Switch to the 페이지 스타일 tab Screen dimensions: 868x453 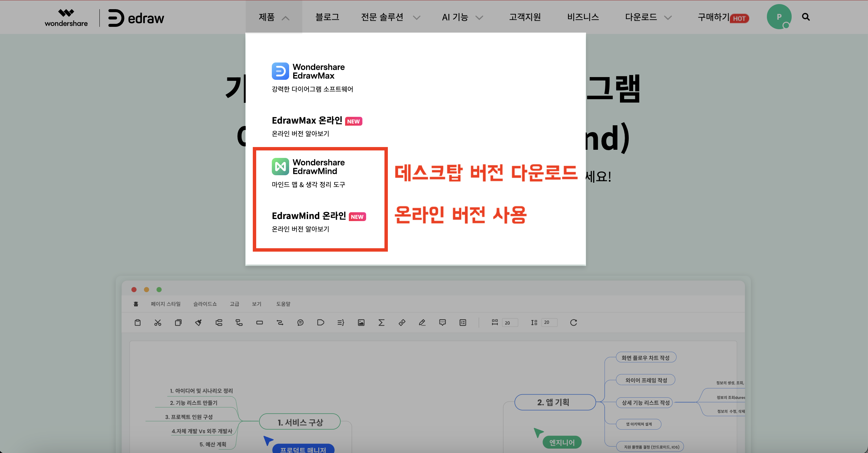pyautogui.click(x=166, y=304)
